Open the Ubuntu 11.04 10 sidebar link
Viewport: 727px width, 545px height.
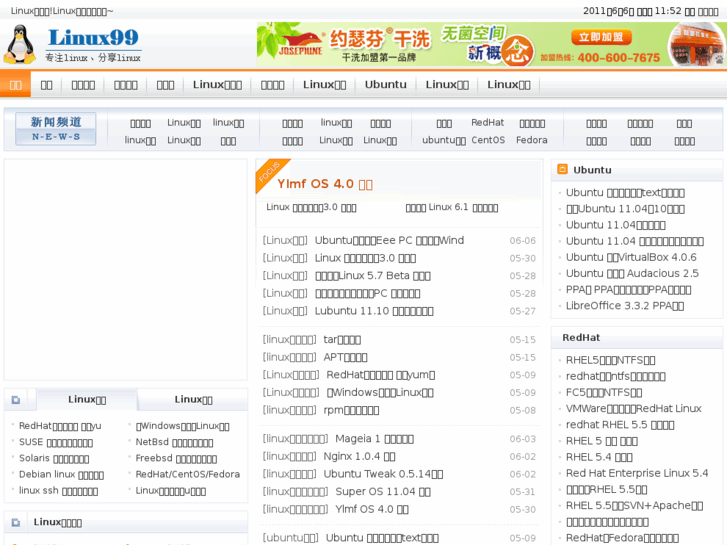pyautogui.click(x=625, y=209)
